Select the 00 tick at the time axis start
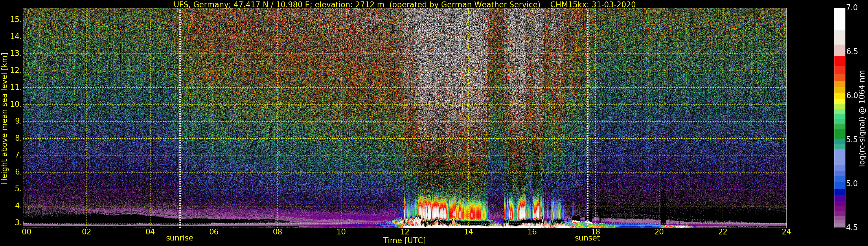This screenshot has height=246, width=868. pos(27,232)
